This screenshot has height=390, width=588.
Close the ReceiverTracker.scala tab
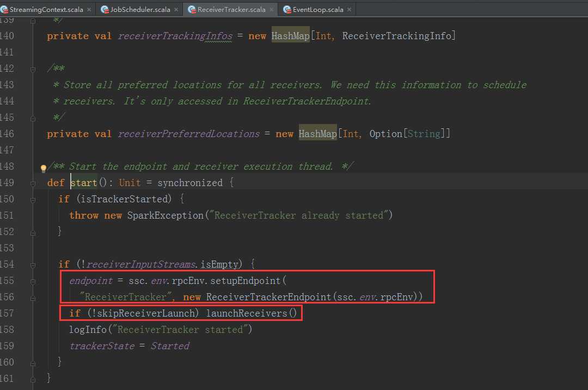click(271, 10)
